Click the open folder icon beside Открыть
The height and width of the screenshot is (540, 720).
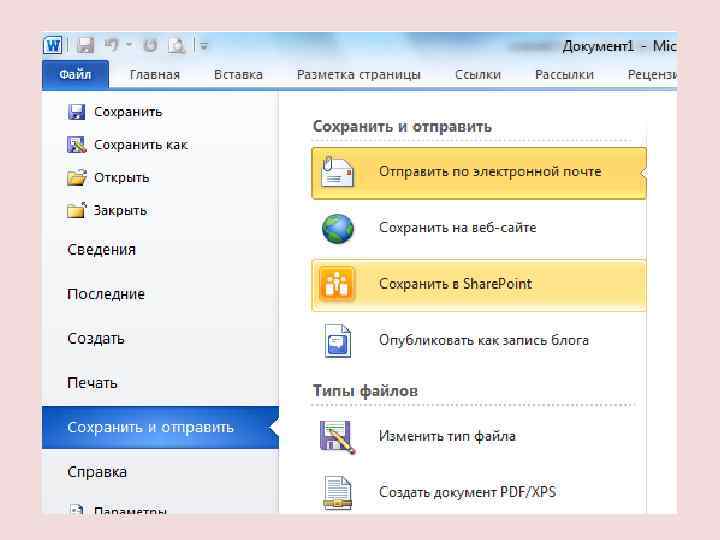[77, 177]
